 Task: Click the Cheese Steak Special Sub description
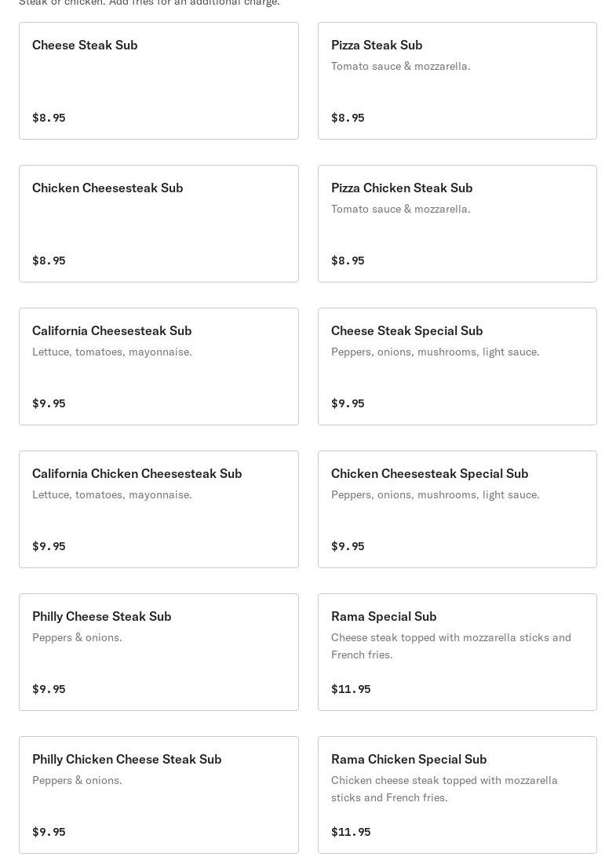point(435,352)
